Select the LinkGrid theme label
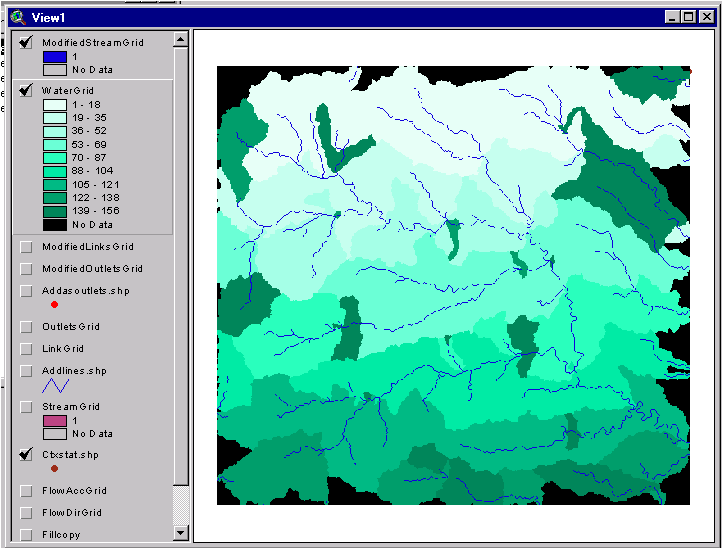Image resolution: width=723 pixels, height=549 pixels. (x=63, y=349)
